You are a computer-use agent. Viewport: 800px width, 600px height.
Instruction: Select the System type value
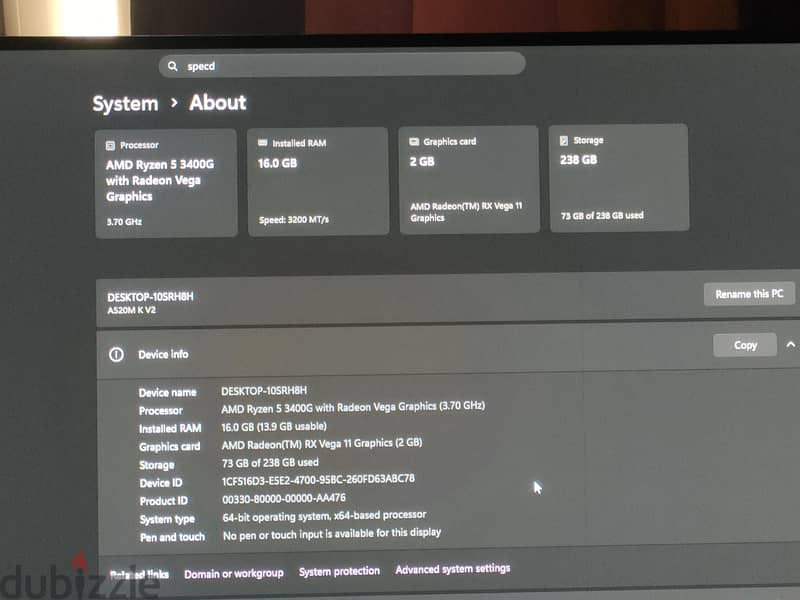click(324, 516)
